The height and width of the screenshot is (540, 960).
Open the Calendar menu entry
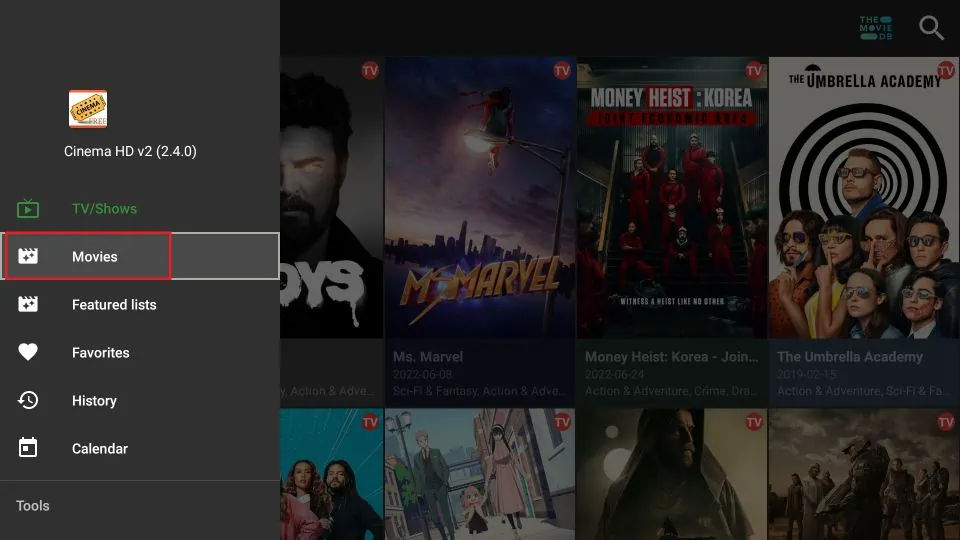100,449
